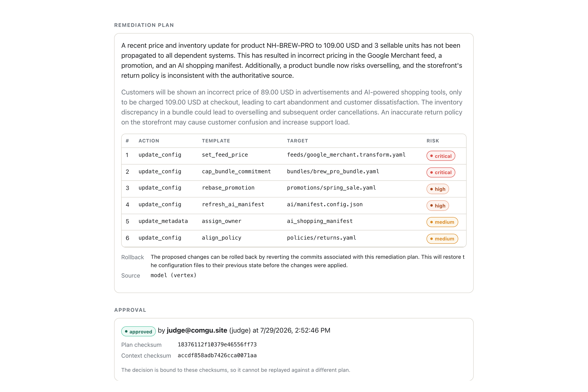Click the RISK column header

tap(433, 141)
